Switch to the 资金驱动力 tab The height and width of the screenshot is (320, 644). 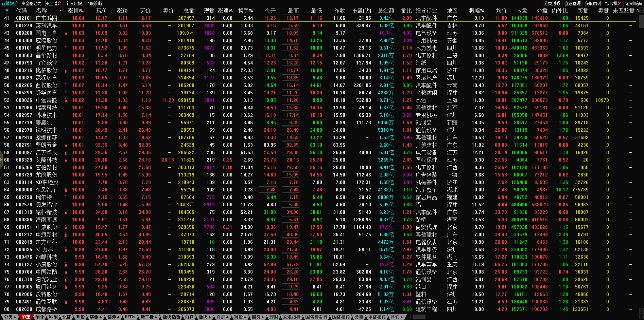point(31,3)
